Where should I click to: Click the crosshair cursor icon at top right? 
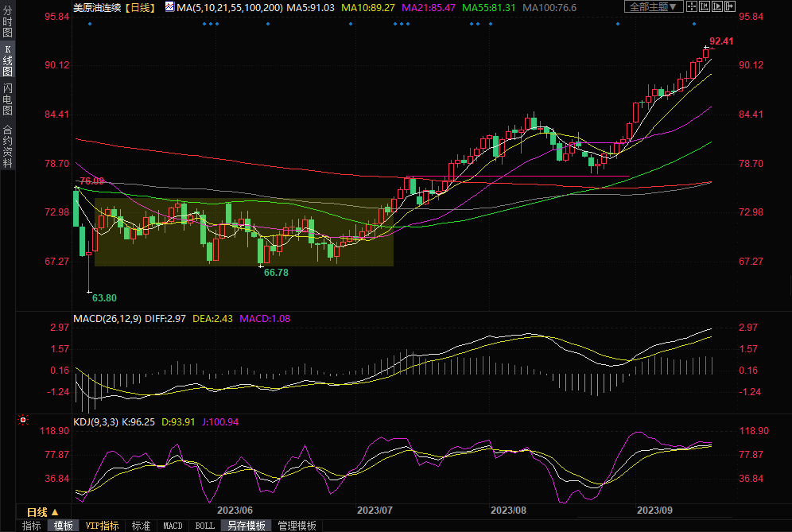pos(693,7)
